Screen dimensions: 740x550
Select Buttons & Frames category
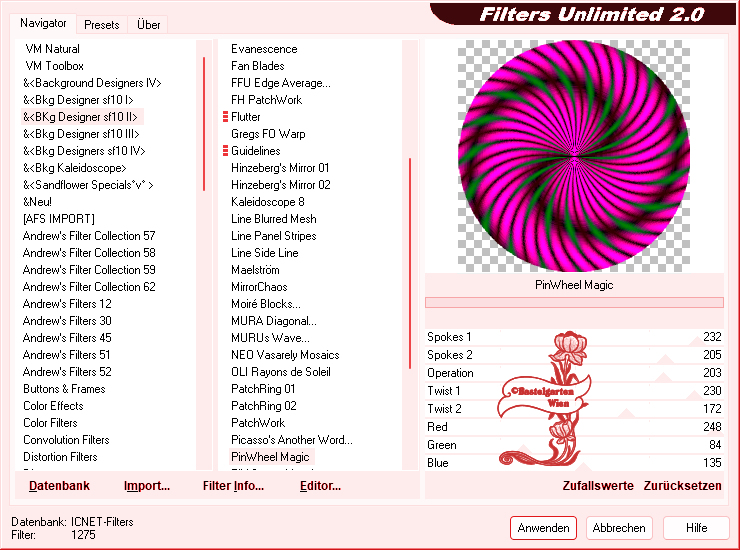64,389
